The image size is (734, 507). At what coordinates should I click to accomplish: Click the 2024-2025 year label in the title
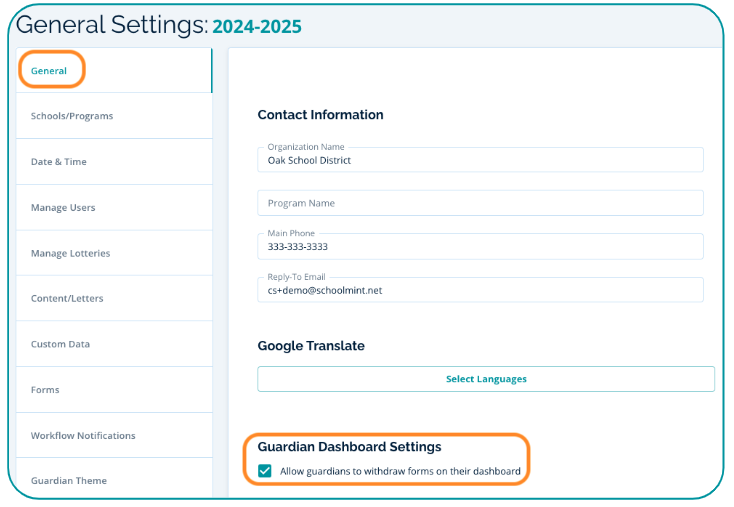pos(257,26)
